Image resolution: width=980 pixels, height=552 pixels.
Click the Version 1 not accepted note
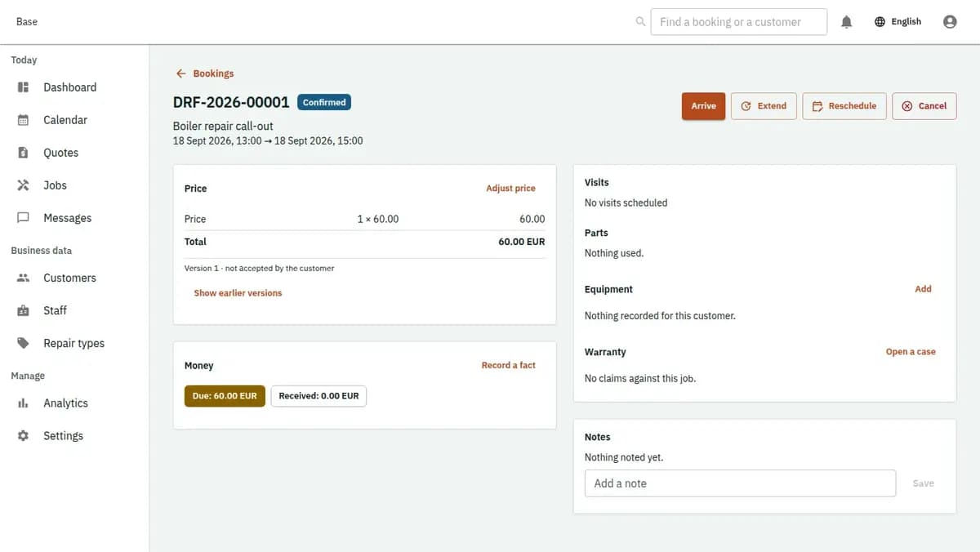tap(259, 268)
